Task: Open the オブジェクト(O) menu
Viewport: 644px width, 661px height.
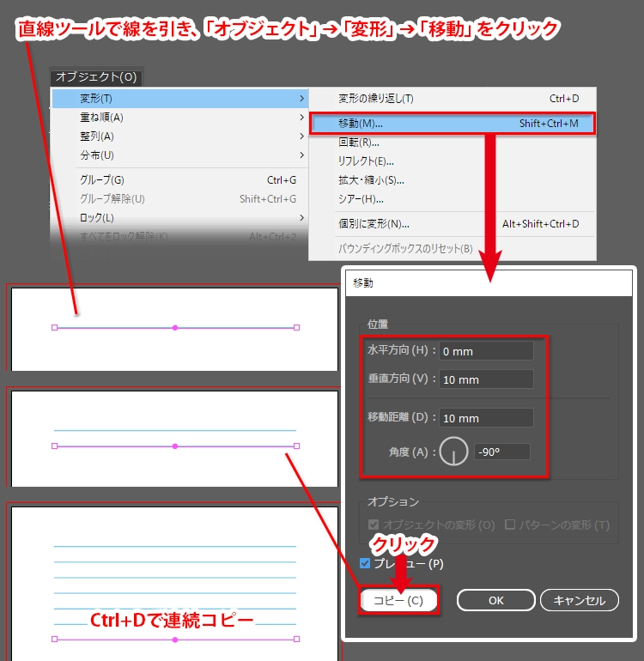Action: point(96,77)
